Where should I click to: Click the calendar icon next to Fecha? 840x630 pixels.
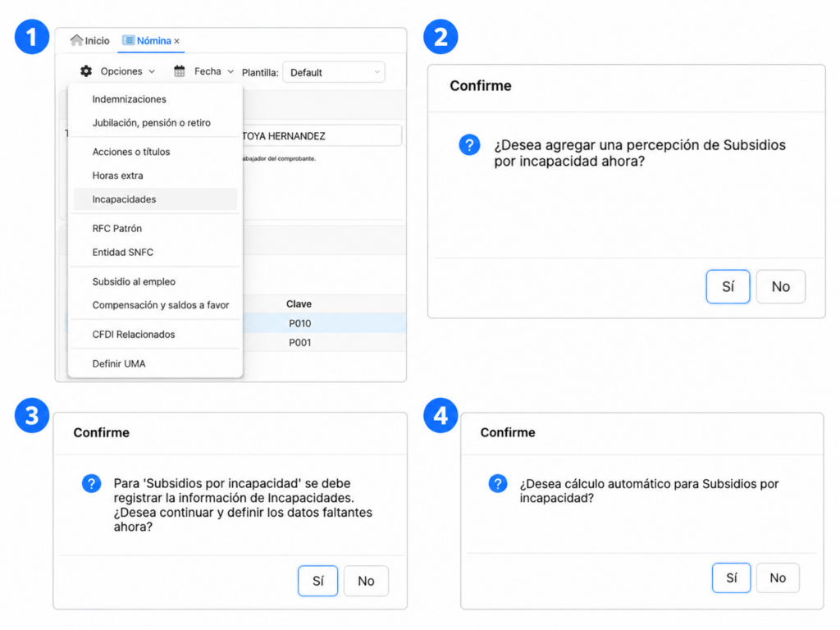coord(180,71)
